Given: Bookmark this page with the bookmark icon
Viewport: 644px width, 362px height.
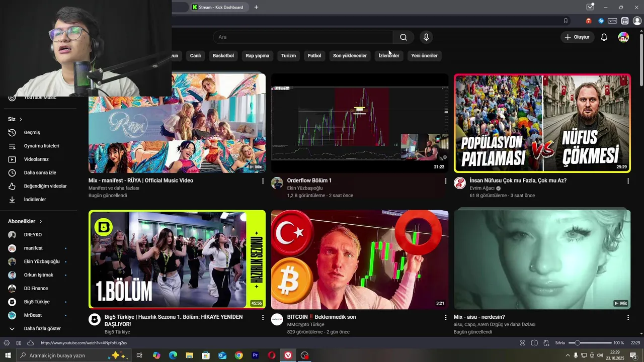Looking at the screenshot, I should pyautogui.click(x=566, y=21).
